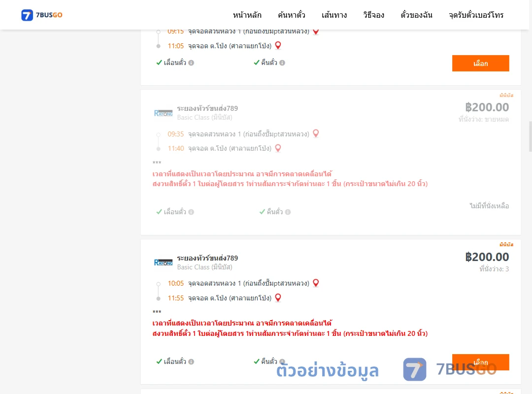Click info icon beside เลื่อนตั๋ว in 10:05 card
Screen dimensions: 532x394
pos(191,362)
